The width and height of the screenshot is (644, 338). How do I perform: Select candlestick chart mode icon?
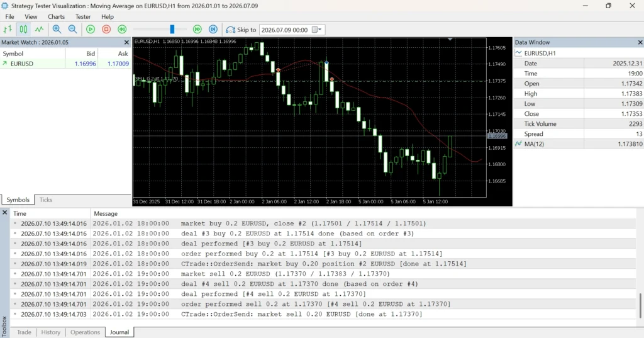point(23,30)
